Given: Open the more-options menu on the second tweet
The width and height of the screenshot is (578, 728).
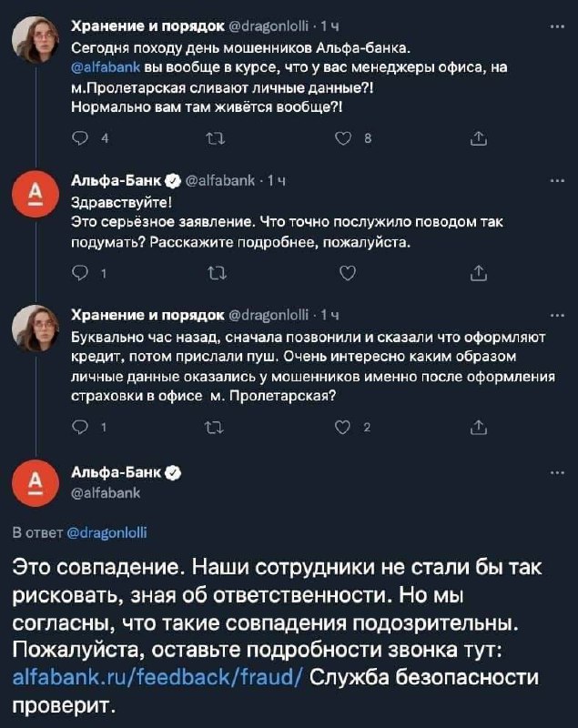Looking at the screenshot, I should pyautogui.click(x=557, y=180).
